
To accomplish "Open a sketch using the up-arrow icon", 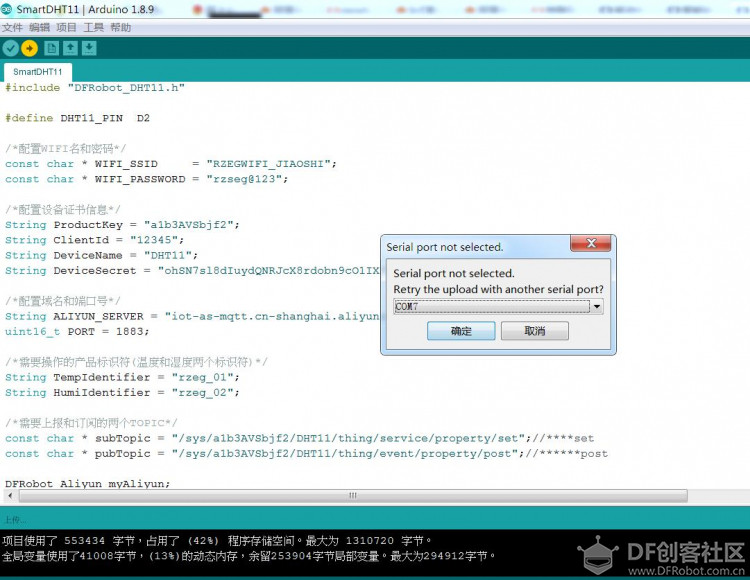I will point(70,48).
